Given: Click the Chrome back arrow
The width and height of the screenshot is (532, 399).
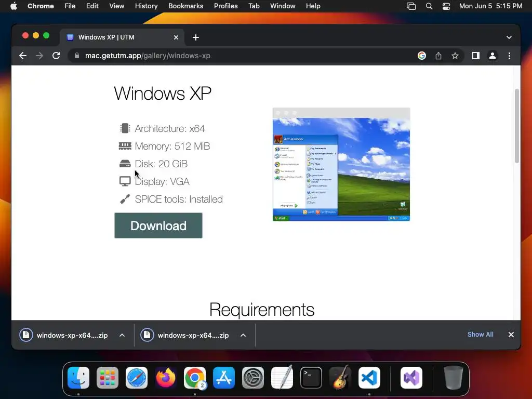Looking at the screenshot, I should (x=23, y=56).
